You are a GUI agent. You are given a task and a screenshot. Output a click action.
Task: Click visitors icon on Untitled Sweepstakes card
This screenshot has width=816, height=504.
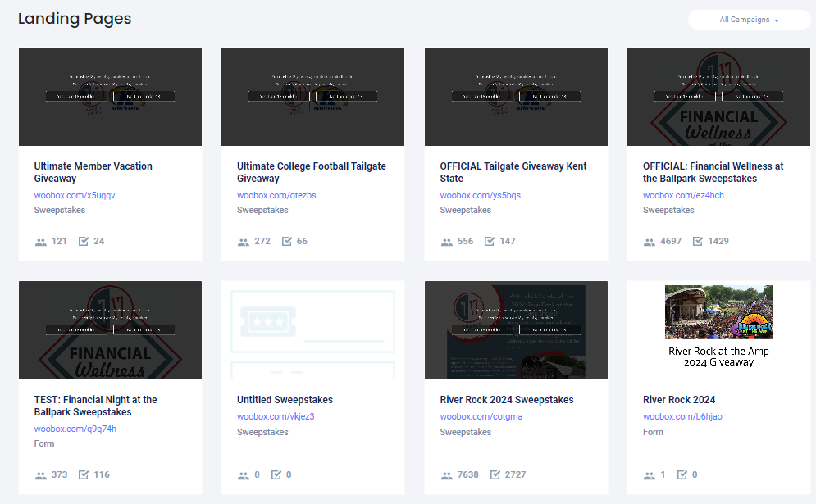243,475
